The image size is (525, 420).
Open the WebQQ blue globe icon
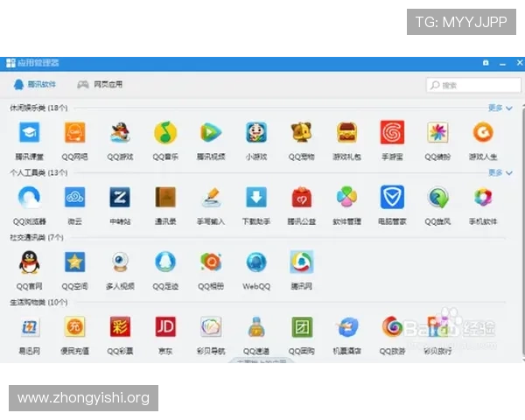256,262
